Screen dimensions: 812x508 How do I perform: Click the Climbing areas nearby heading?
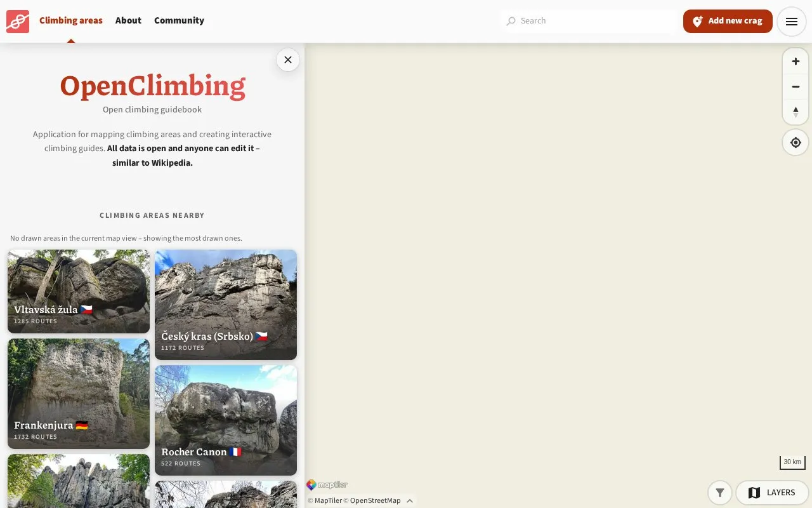(x=152, y=215)
